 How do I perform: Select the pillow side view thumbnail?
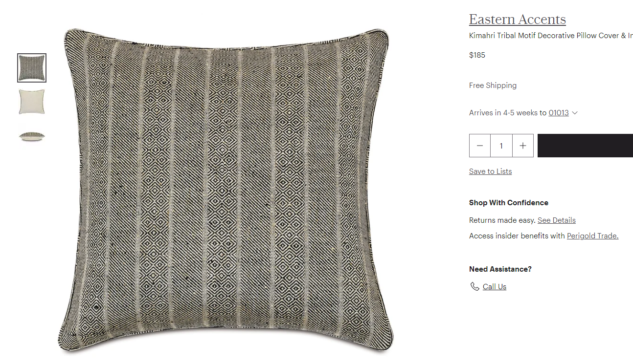[x=32, y=136]
